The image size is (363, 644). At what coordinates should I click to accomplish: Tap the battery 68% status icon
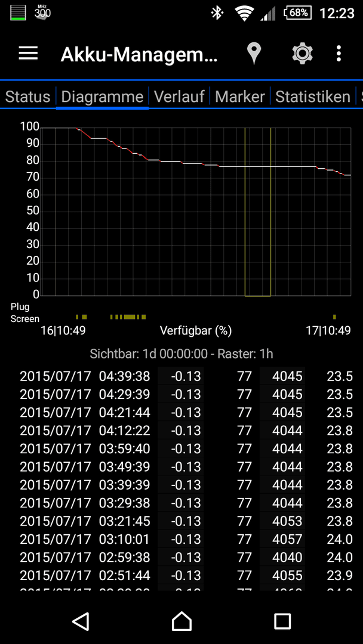(298, 13)
